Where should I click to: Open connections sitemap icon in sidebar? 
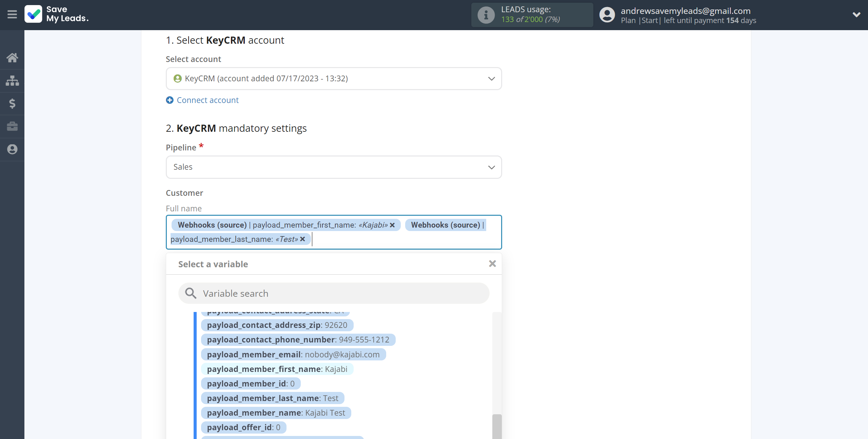(x=12, y=81)
